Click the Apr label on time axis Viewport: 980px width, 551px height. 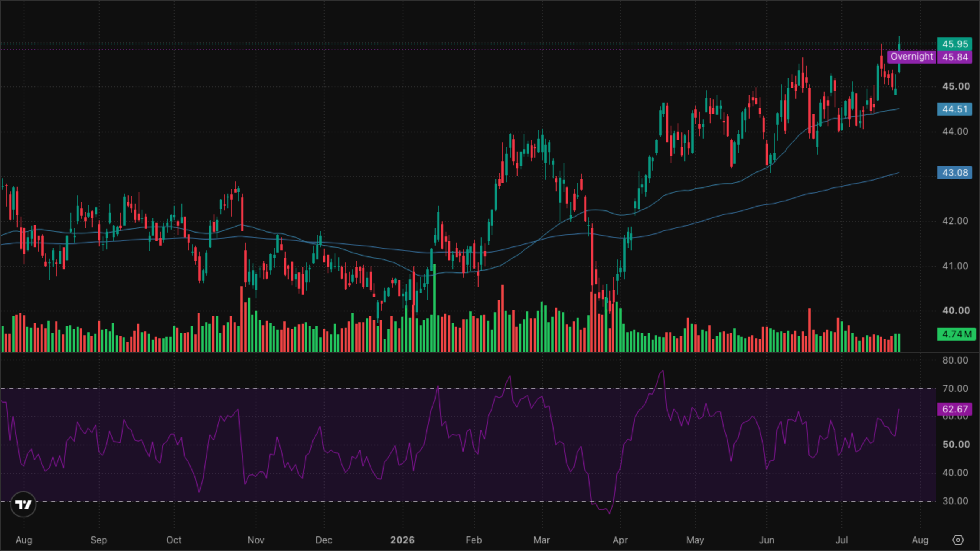coord(620,540)
